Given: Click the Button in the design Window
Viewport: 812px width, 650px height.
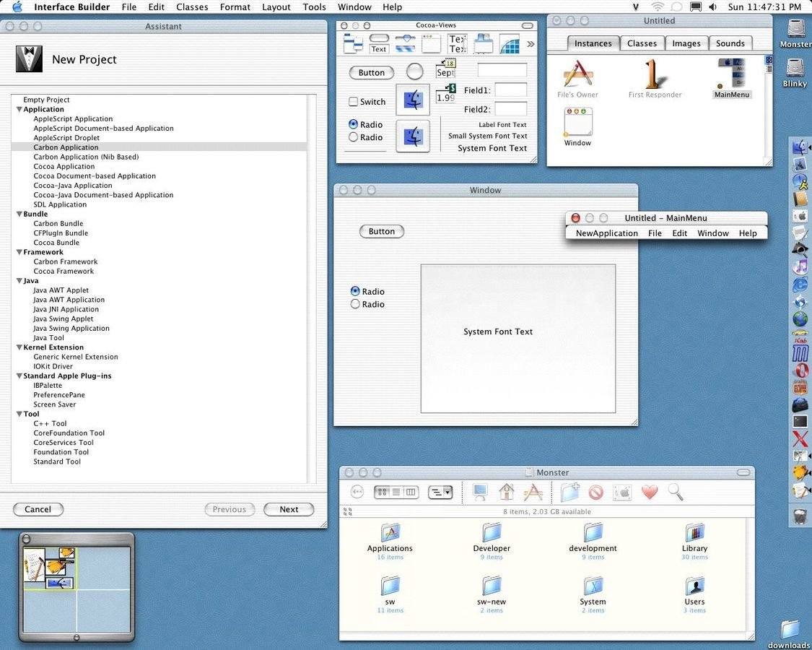Looking at the screenshot, I should tap(382, 232).
